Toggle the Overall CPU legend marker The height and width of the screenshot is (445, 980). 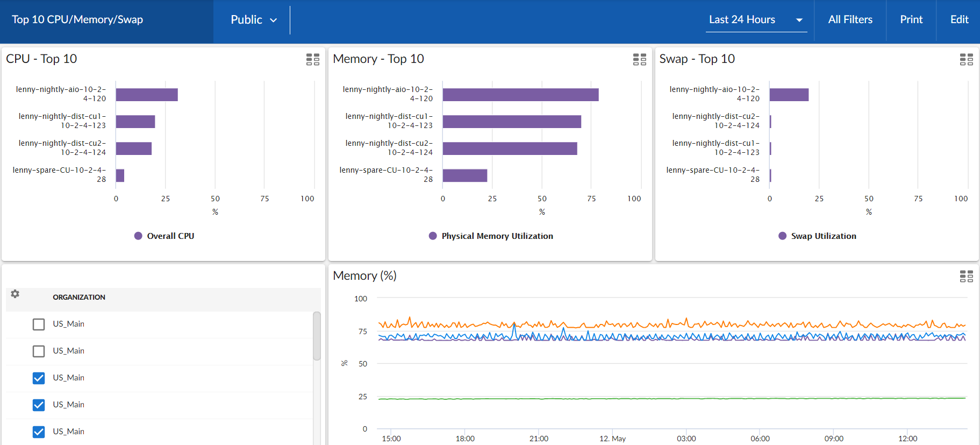138,236
